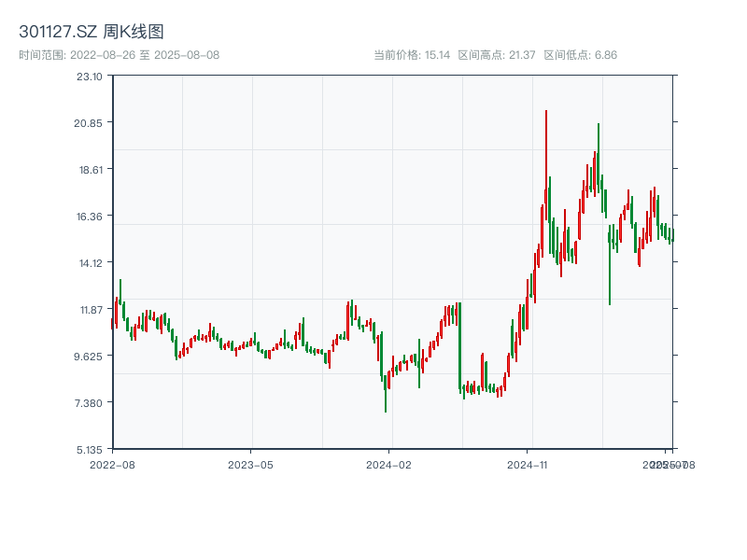Viewport: 747px width, 560px height.
Task: Click the 16.36 price axis label
Action: (90, 217)
